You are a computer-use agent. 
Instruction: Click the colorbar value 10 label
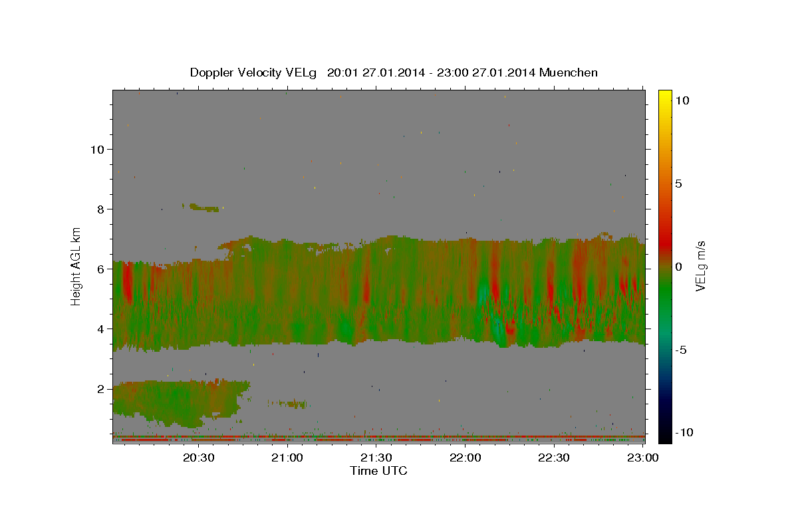682,100
